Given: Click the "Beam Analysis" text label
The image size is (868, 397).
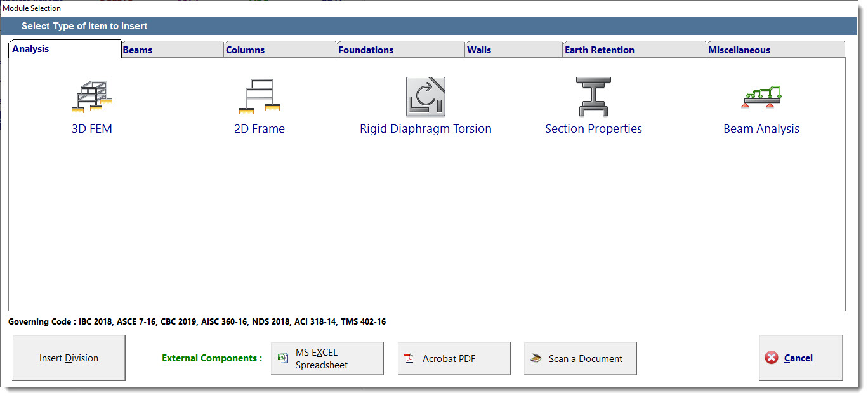Looking at the screenshot, I should (761, 129).
